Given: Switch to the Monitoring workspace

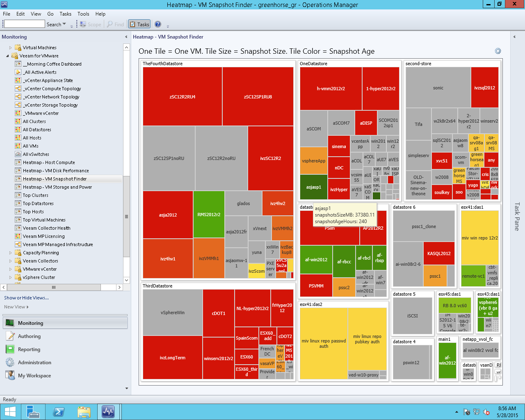Looking at the screenshot, I should coord(65,323).
